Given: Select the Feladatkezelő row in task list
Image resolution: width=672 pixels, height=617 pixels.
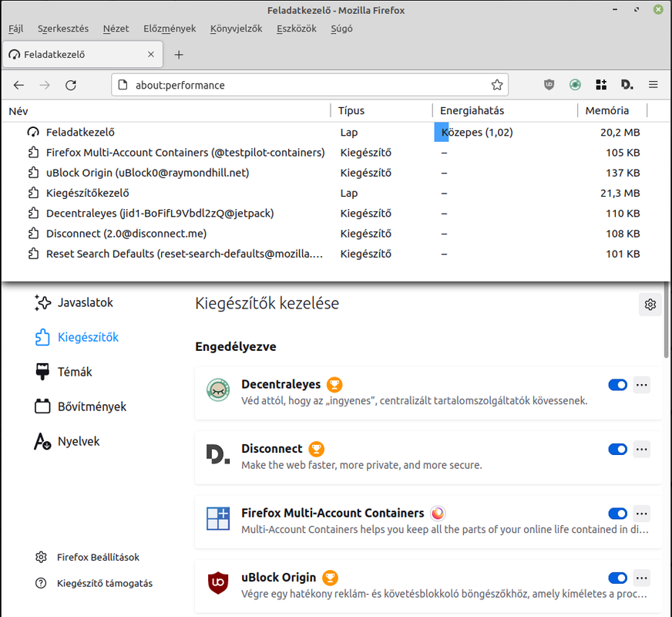Looking at the screenshot, I should click(x=334, y=132).
